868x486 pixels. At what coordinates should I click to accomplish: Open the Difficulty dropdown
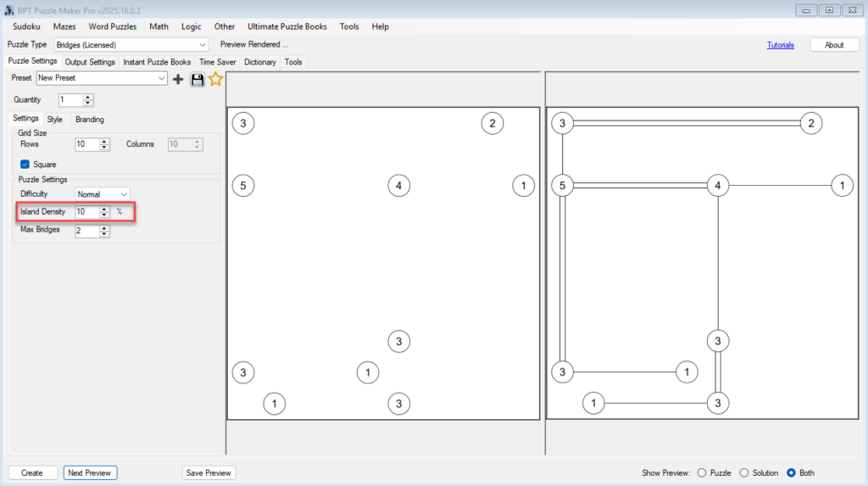(x=124, y=194)
